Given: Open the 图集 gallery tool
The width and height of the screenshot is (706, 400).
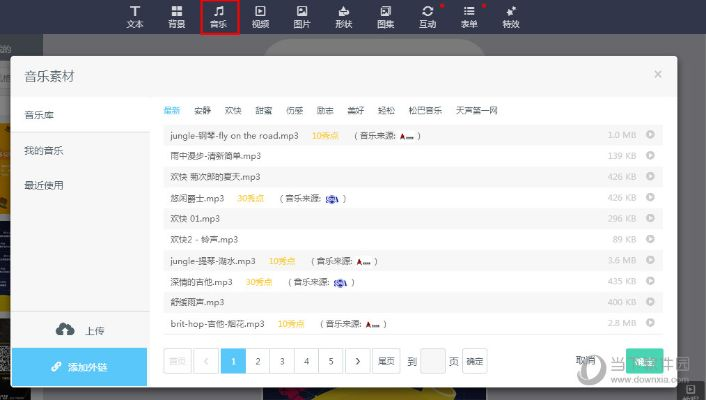Looking at the screenshot, I should (385, 17).
